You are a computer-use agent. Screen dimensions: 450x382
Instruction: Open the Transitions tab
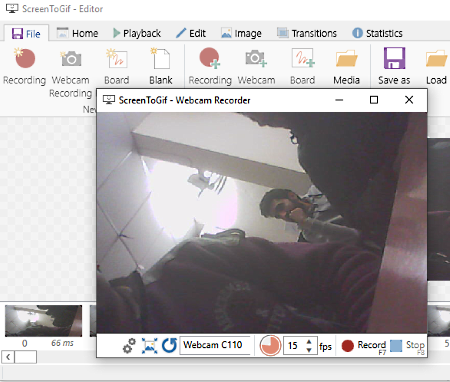coord(307,33)
